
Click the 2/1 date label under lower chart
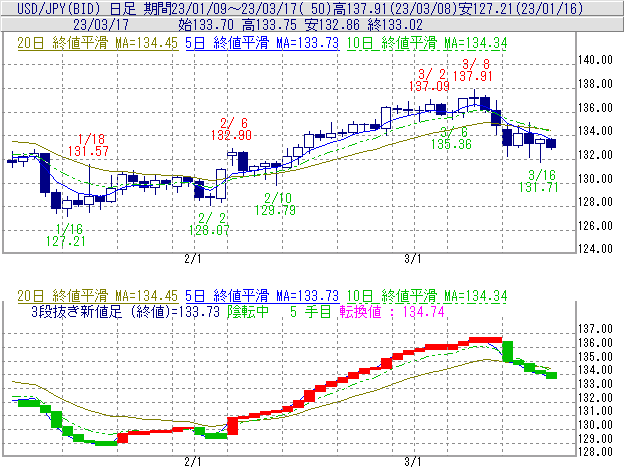pyautogui.click(x=193, y=462)
